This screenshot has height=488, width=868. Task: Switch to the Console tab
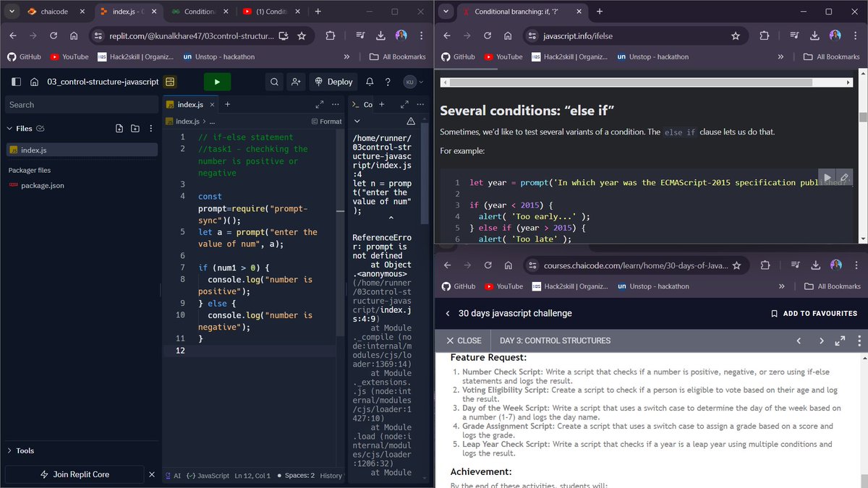(364, 105)
